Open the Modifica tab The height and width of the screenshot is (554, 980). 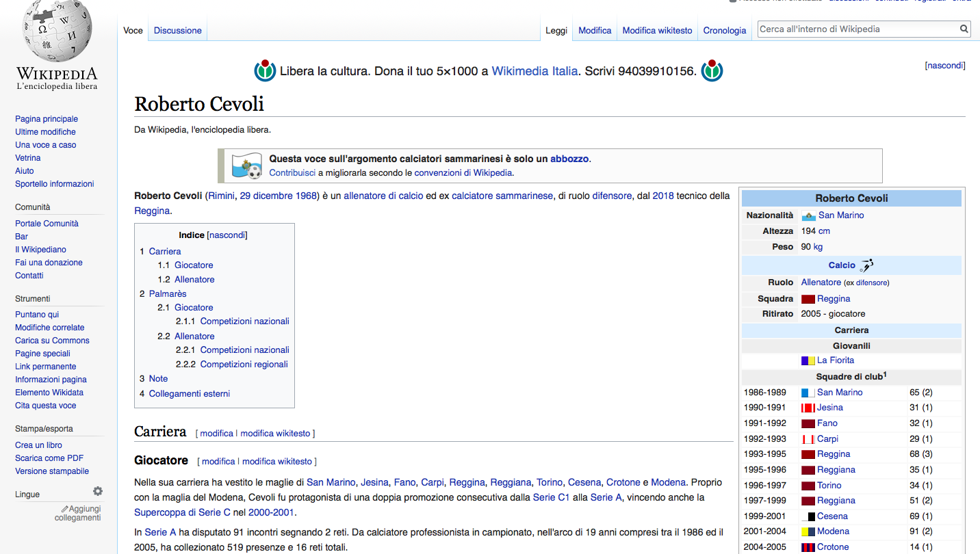pos(595,30)
